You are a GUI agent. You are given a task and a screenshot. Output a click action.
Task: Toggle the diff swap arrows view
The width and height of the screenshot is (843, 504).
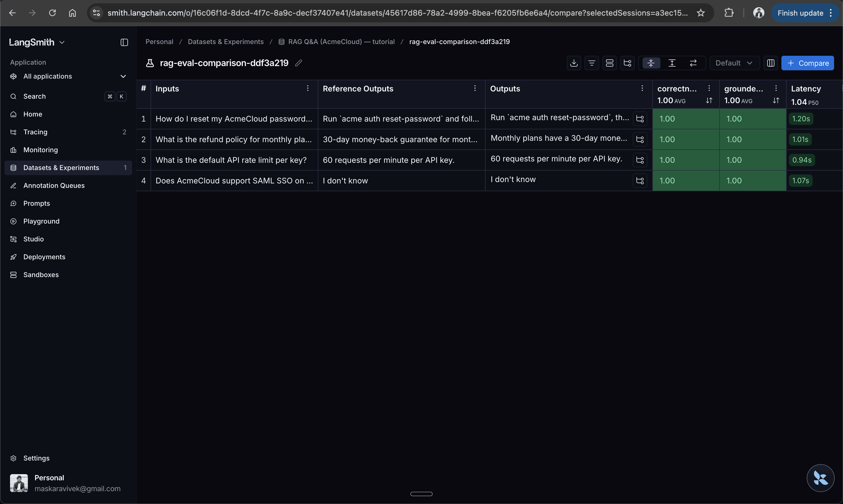click(693, 63)
